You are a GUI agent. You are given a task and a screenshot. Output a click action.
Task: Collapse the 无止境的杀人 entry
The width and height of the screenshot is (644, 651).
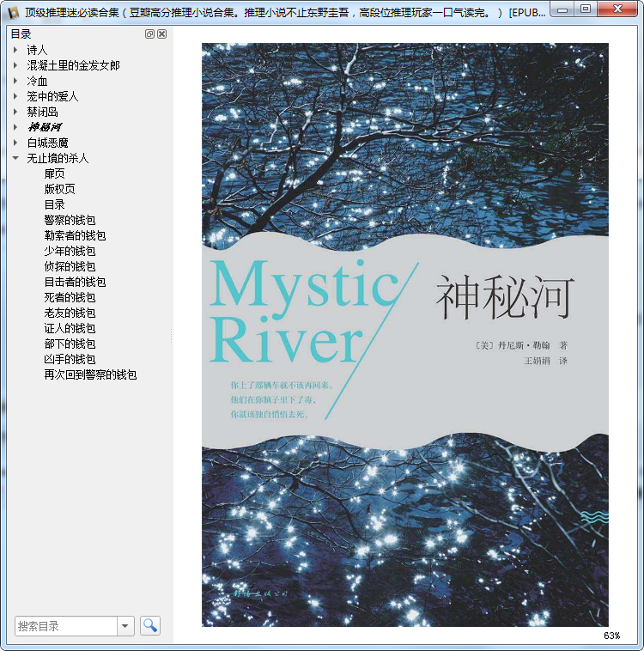(x=15, y=158)
